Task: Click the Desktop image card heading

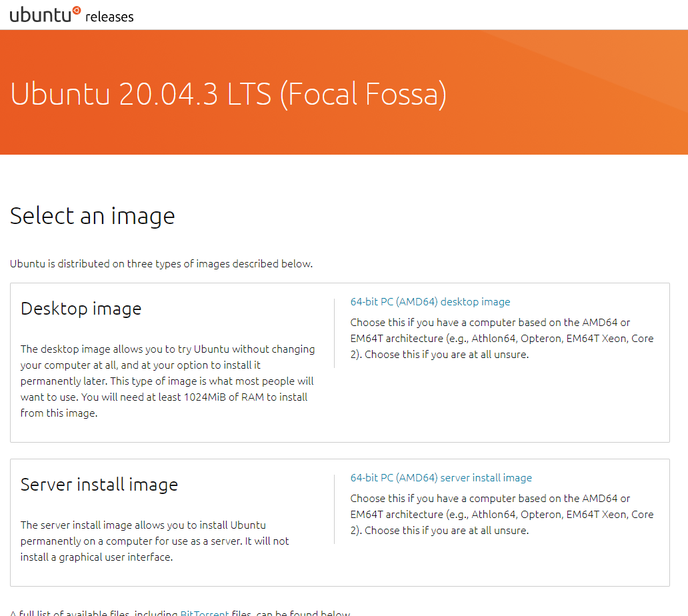Action: (x=81, y=308)
